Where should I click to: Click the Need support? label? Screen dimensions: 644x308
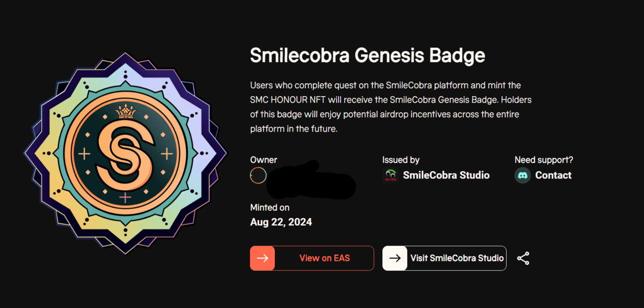pyautogui.click(x=544, y=160)
